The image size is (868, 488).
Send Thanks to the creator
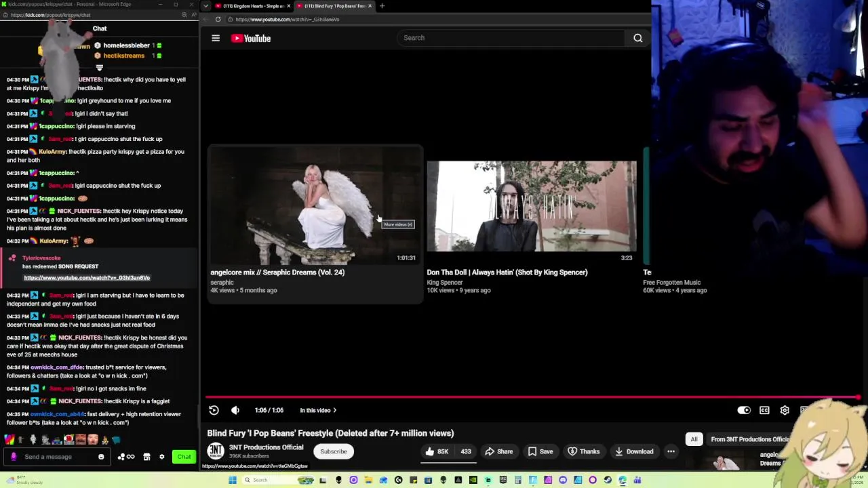584,451
